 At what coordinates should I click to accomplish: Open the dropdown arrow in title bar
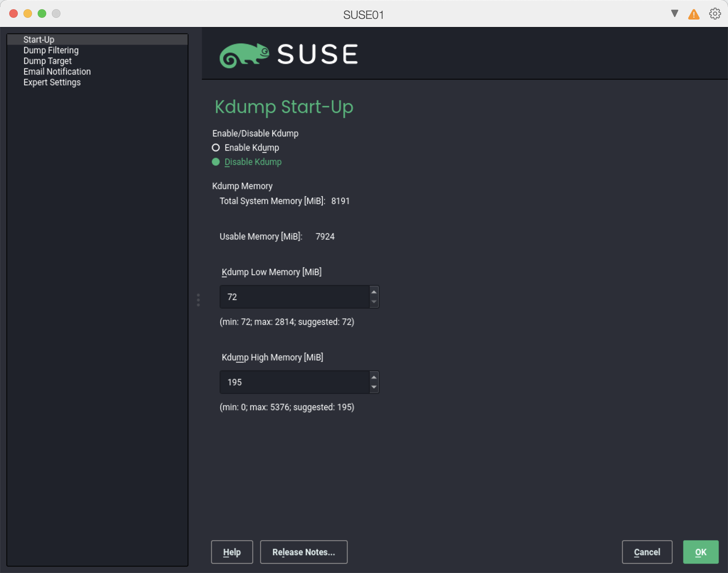click(674, 14)
